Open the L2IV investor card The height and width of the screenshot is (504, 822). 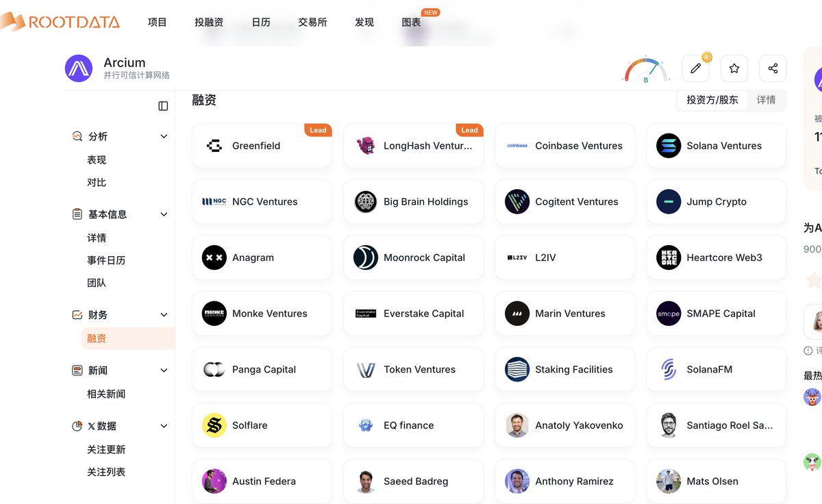pyautogui.click(x=565, y=257)
